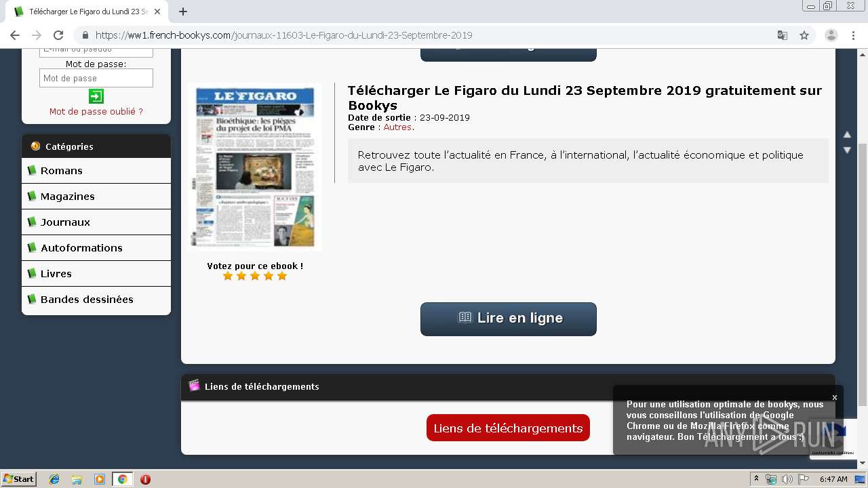The width and height of the screenshot is (868, 488).
Task: Click red Liens de téléchargements button
Action: (508, 428)
